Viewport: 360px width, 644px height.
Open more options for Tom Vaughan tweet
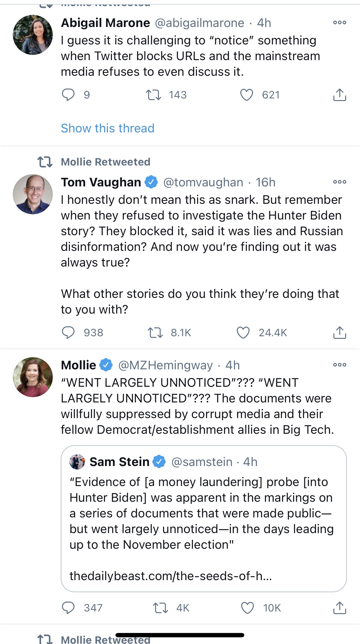coord(339,182)
